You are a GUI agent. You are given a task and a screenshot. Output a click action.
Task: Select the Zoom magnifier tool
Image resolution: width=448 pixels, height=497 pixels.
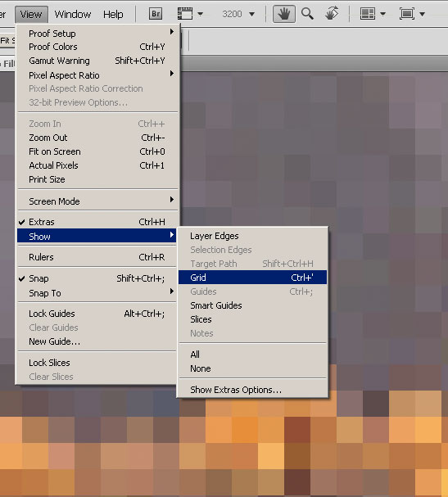307,14
